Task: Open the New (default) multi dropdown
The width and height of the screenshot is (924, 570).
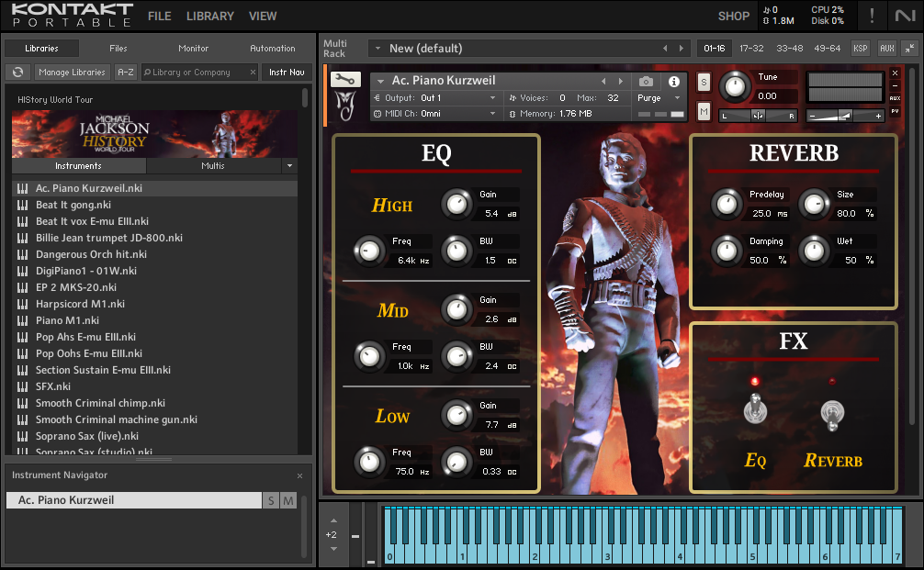Action: click(x=377, y=49)
